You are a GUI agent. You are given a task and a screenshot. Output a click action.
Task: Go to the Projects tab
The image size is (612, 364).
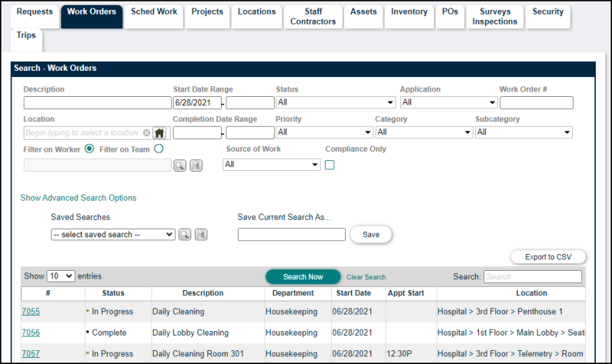pyautogui.click(x=207, y=16)
